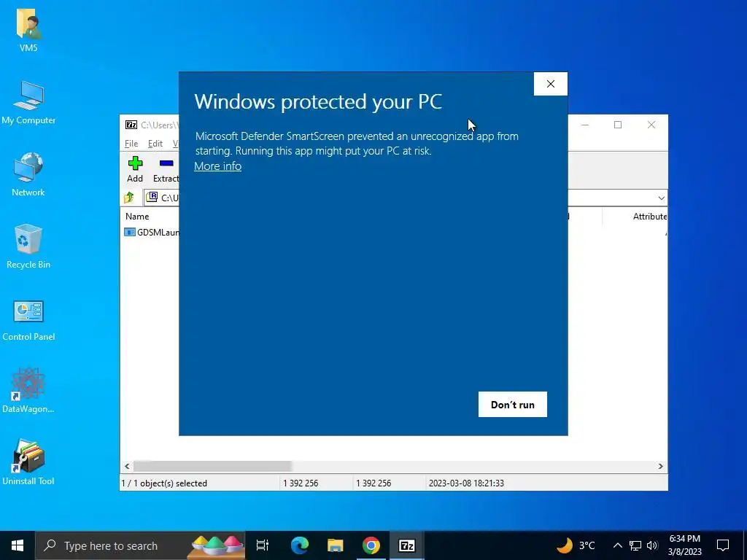The image size is (747, 560).
Task: Show hidden system tray icons
Action: coord(617,545)
